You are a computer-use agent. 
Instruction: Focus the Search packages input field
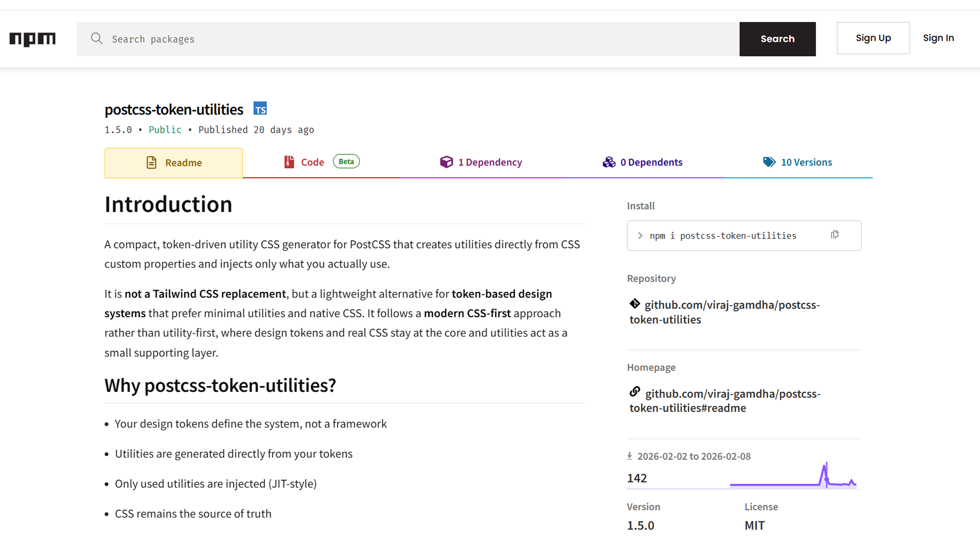coord(408,39)
